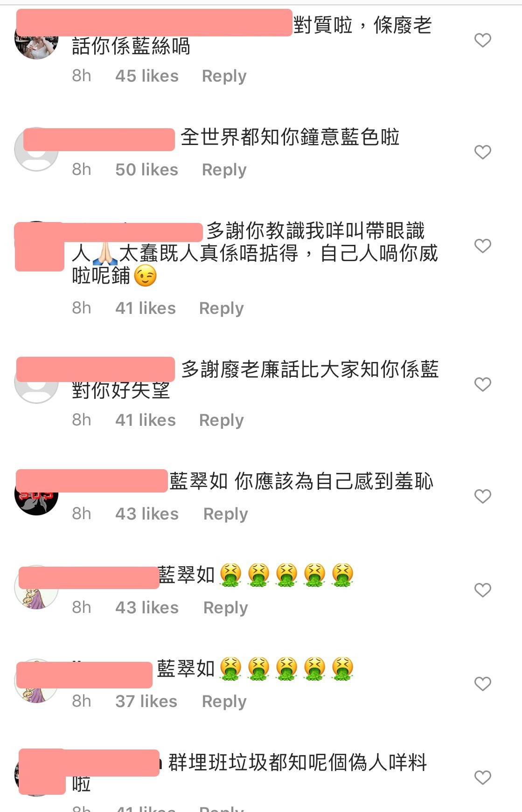The width and height of the screenshot is (522, 812).
Task: Show the 37 likes list
Action: coord(146,701)
